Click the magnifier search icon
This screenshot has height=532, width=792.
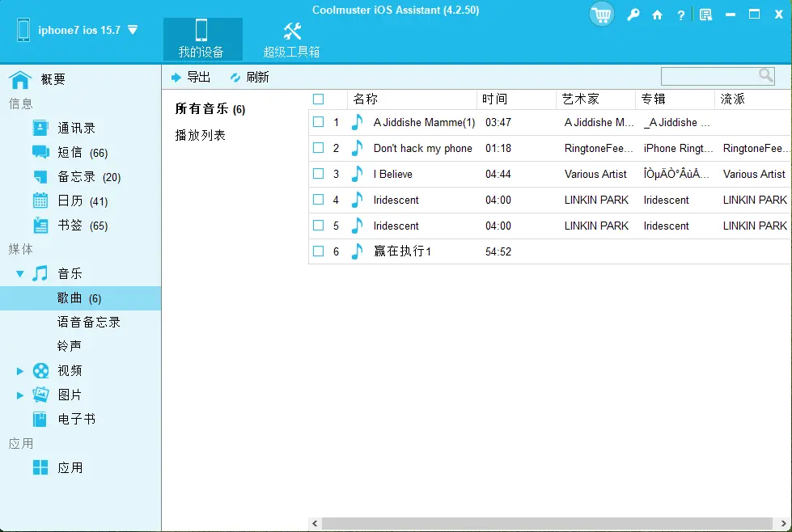point(765,76)
